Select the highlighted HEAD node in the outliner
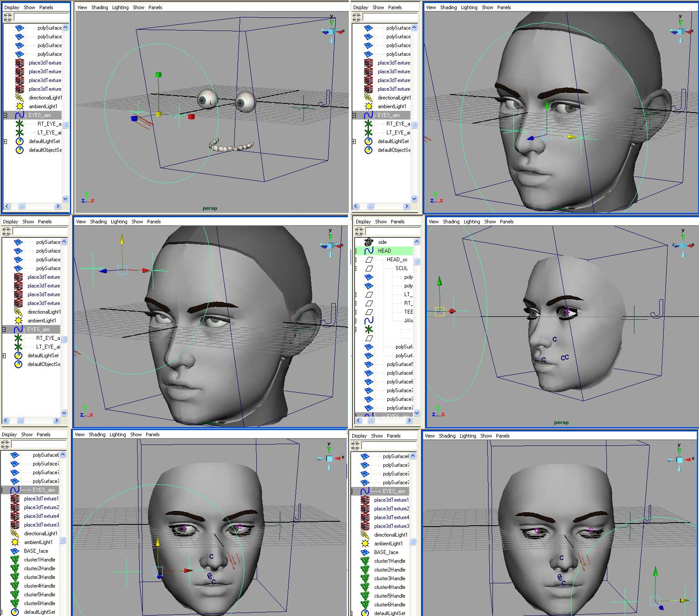699x616 pixels. (x=384, y=251)
